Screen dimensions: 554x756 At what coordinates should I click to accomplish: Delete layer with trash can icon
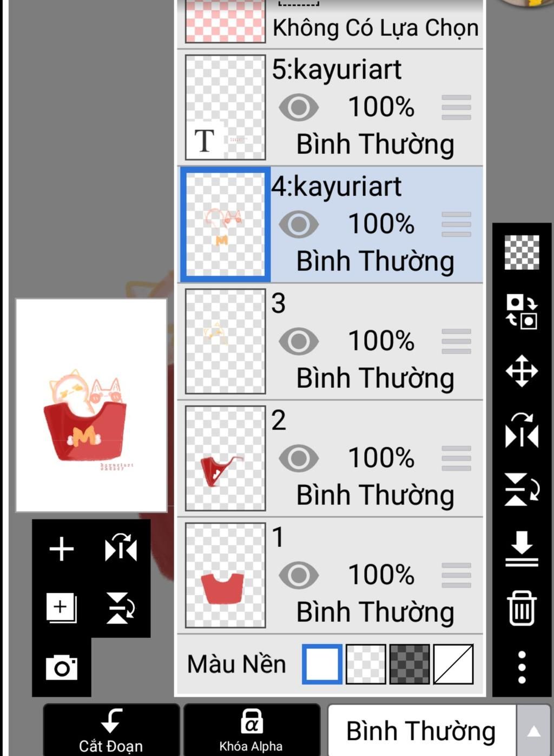point(522,608)
